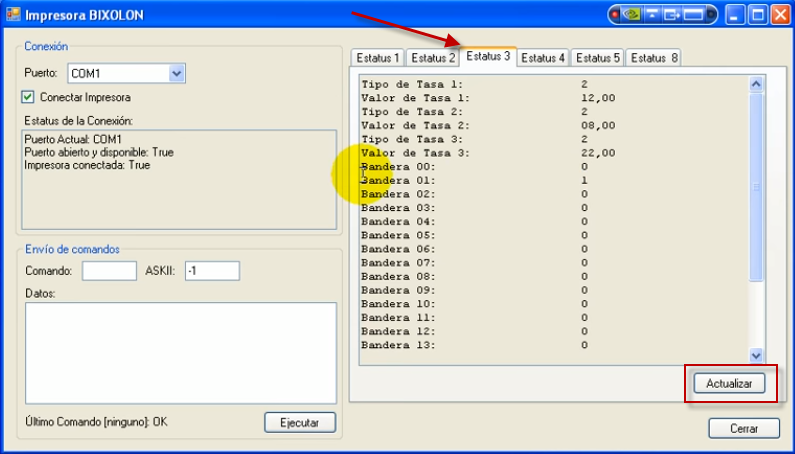Click the move-window-to-display icon with right arrow
795x454 pixels.
672,15
